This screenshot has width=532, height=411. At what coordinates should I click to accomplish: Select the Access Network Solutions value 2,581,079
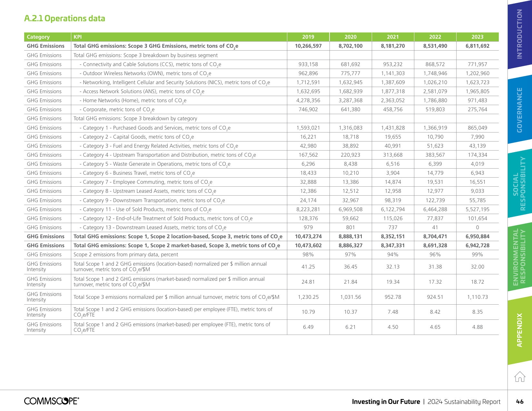pos(435,92)
